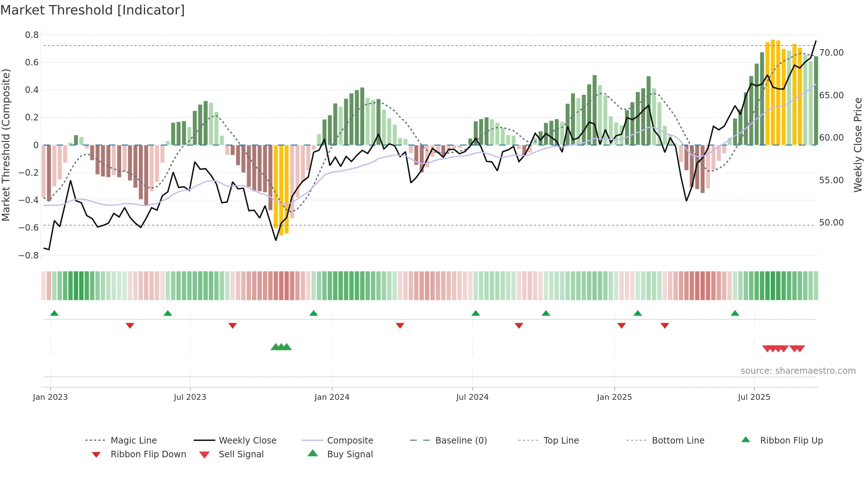Click the ribbon flip up marker just before Jul 2025
The width and height of the screenshot is (868, 488).
click(x=735, y=313)
